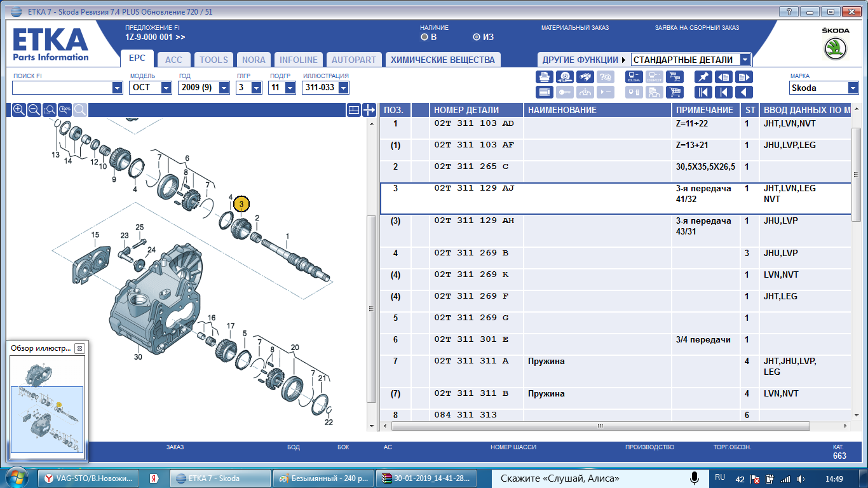Open the Химические вещества tab
This screenshot has width=868, height=488.
click(442, 60)
